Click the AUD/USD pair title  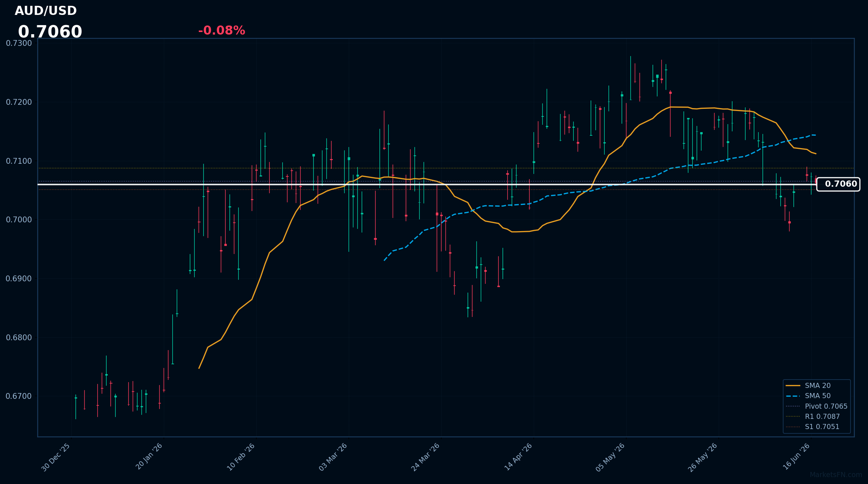pyautogui.click(x=46, y=11)
